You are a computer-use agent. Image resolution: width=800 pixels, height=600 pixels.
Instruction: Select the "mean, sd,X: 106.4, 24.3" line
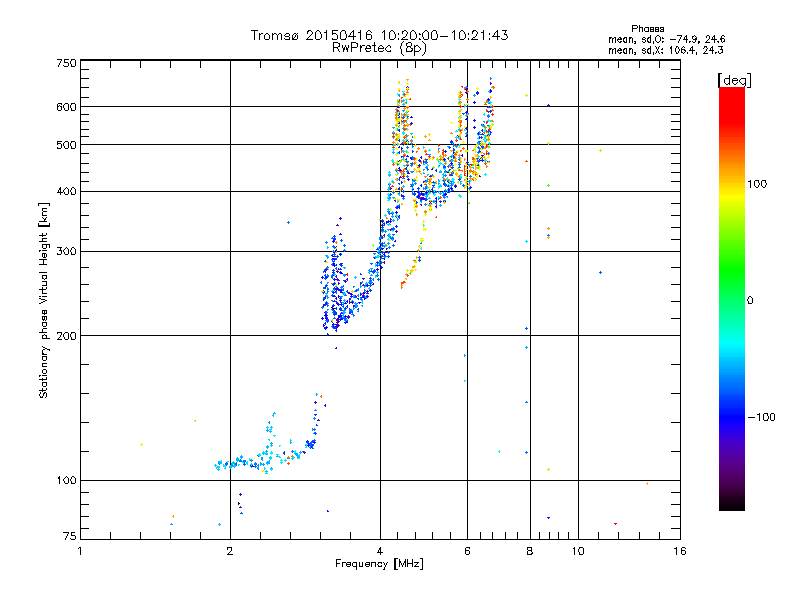point(665,50)
